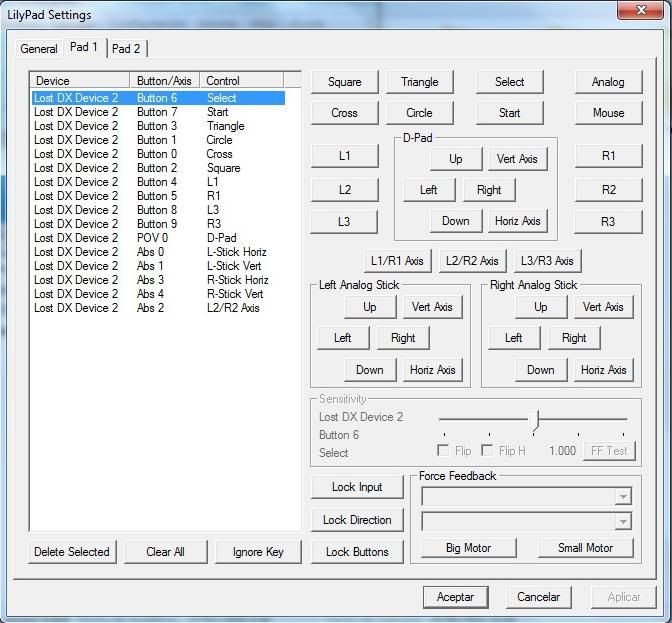Screen dimensions: 672x623
Task: Adjust the Sensitivity slider thumb
Action: pyautogui.click(x=534, y=420)
